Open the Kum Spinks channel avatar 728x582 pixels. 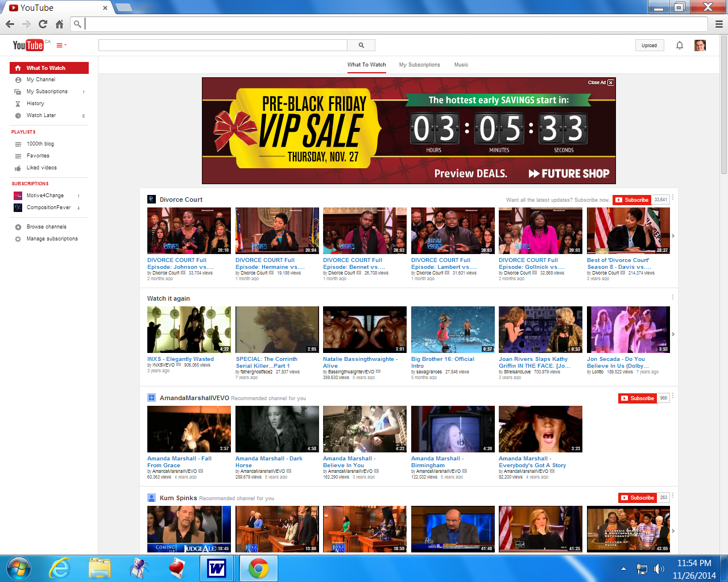pyautogui.click(x=152, y=498)
